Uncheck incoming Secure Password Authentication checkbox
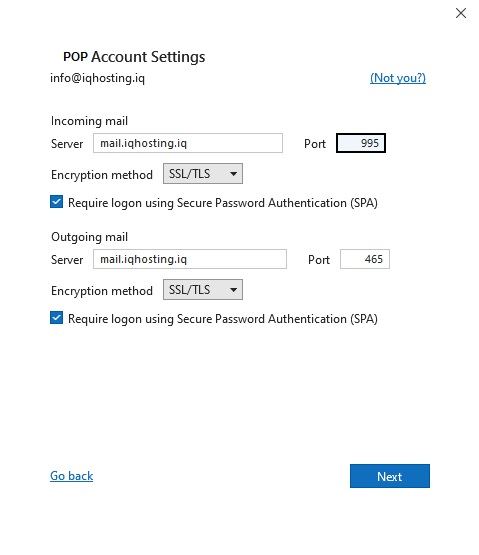 [x=57, y=202]
